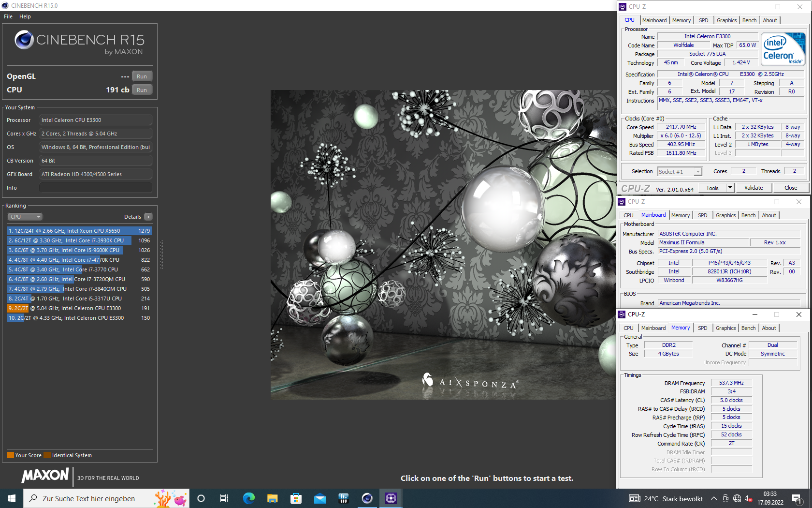Screen dimensions: 812x508
Task: Click the Info input field
Action: click(x=96, y=188)
